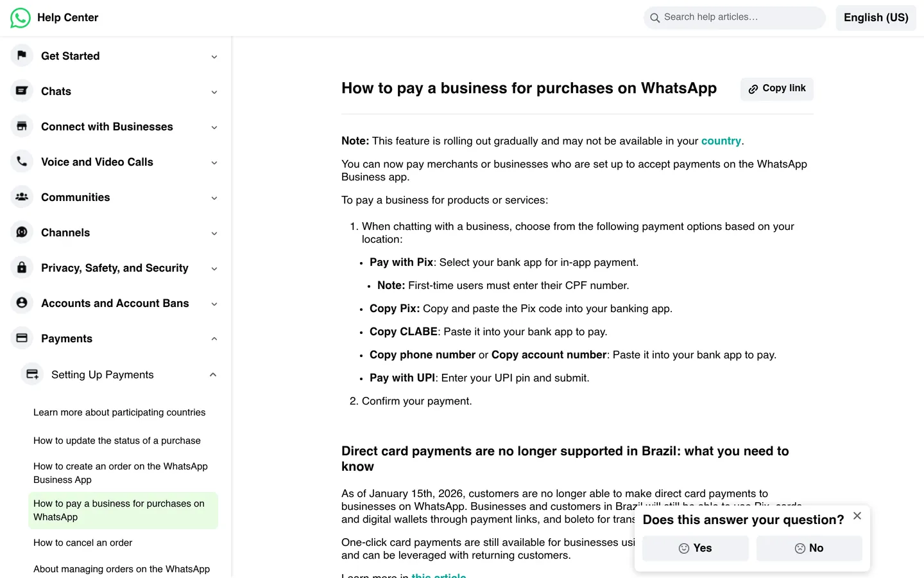This screenshot has width=924, height=578.
Task: Answer "Yes" to the feedback question
Action: [695, 548]
